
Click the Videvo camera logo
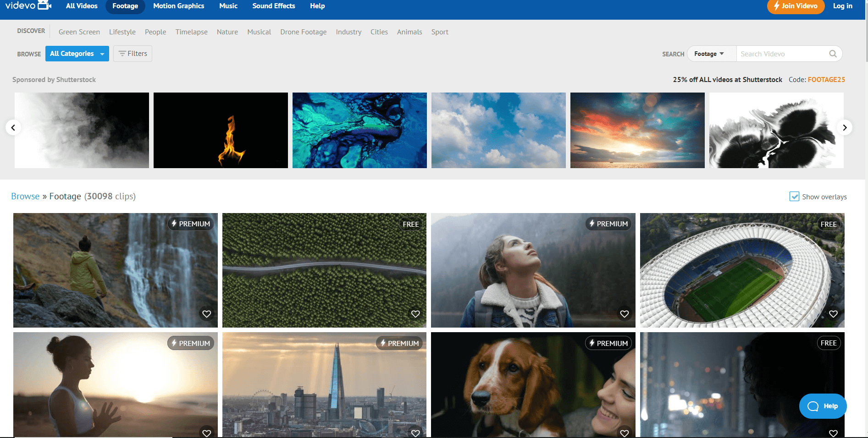click(x=44, y=5)
